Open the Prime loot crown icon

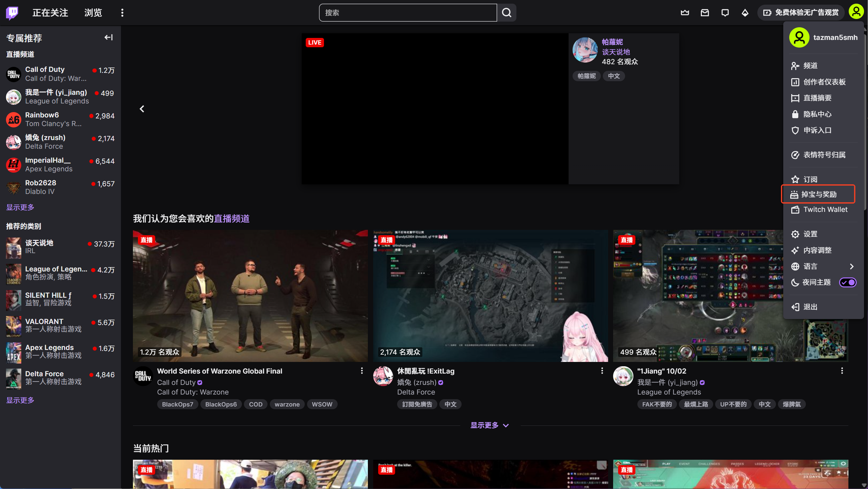pyautogui.click(x=684, y=13)
